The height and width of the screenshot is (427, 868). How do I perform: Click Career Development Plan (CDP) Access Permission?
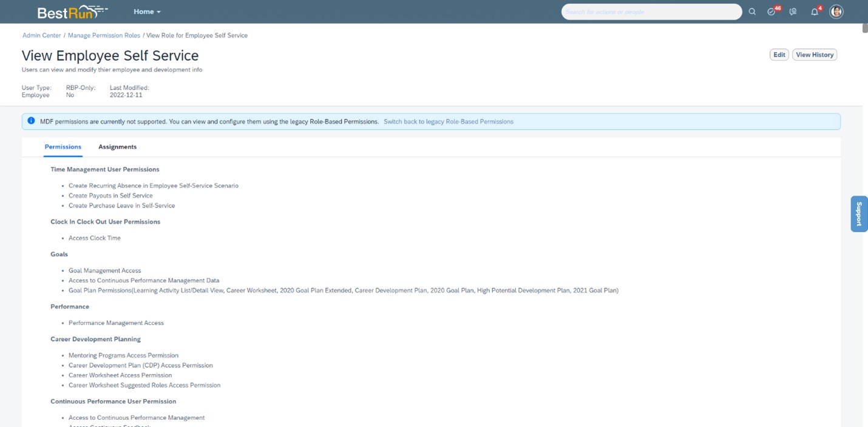coord(141,365)
